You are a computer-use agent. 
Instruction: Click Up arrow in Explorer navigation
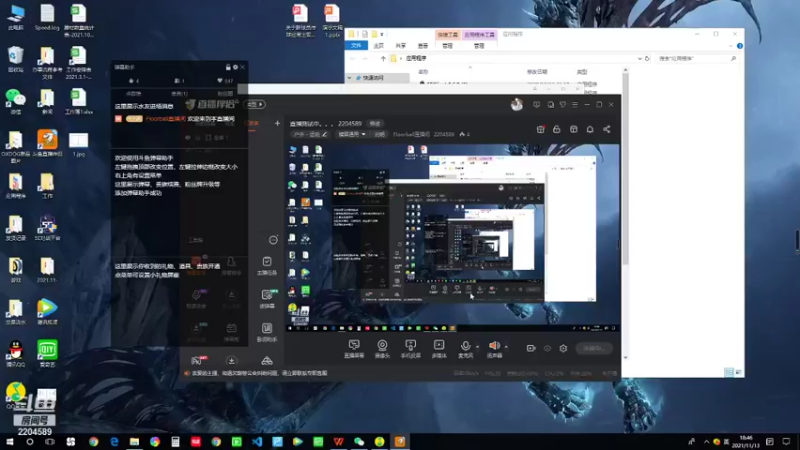pos(383,59)
